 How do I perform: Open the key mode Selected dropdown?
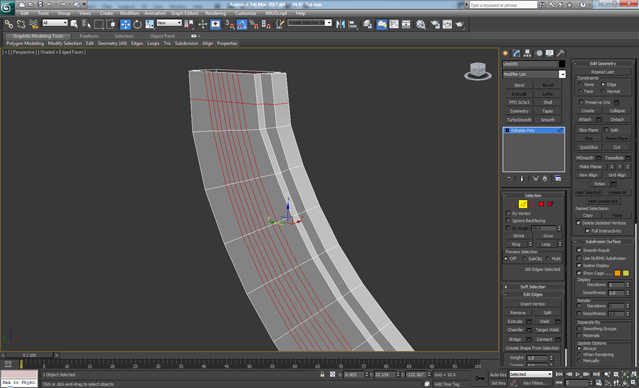pyautogui.click(x=531, y=374)
